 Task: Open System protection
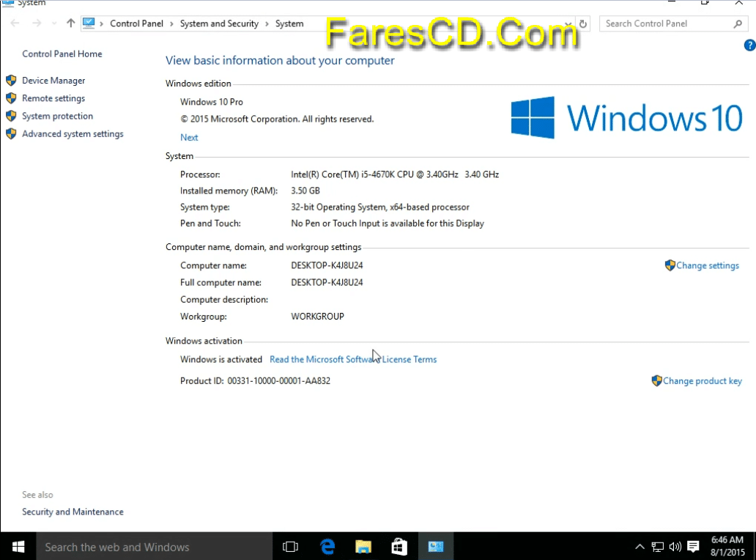click(x=57, y=117)
